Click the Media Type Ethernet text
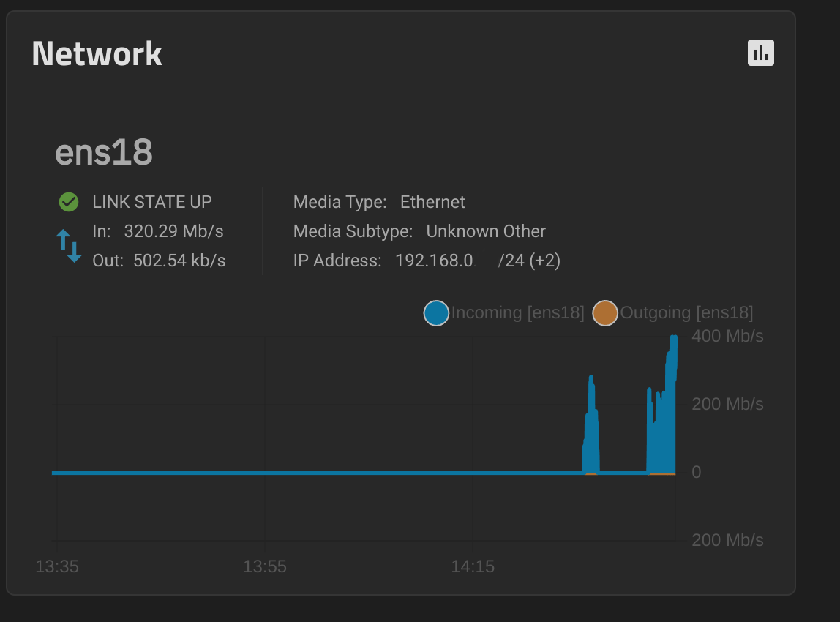Viewport: 840px width, 622px height. click(x=379, y=202)
